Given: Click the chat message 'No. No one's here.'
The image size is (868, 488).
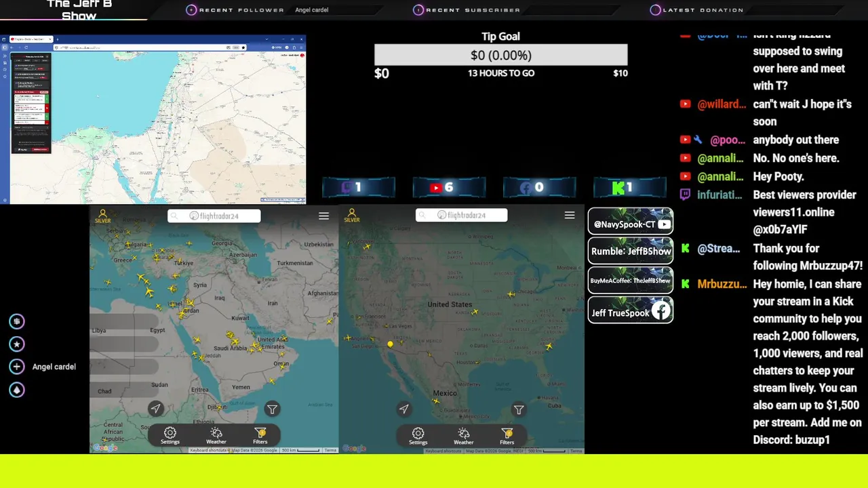Looking at the screenshot, I should coord(796,158).
